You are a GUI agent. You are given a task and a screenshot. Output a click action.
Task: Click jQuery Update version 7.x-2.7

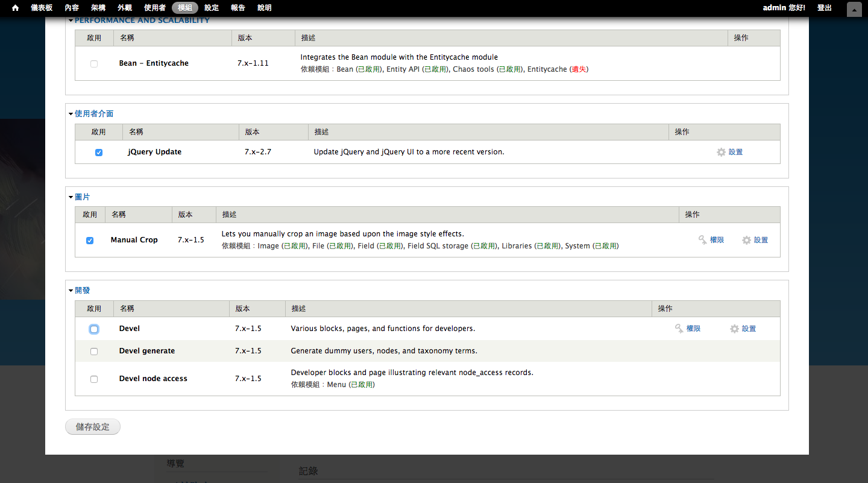pyautogui.click(x=258, y=152)
